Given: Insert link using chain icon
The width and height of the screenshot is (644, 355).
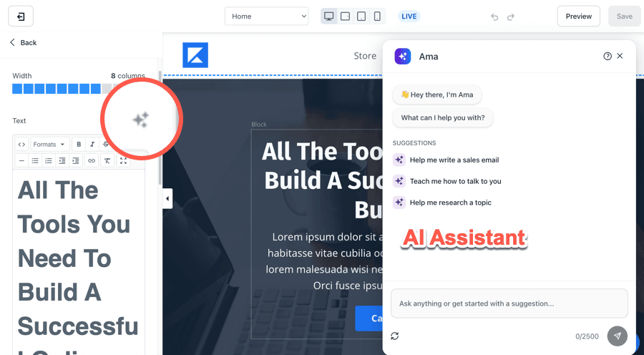Looking at the screenshot, I should (92, 160).
